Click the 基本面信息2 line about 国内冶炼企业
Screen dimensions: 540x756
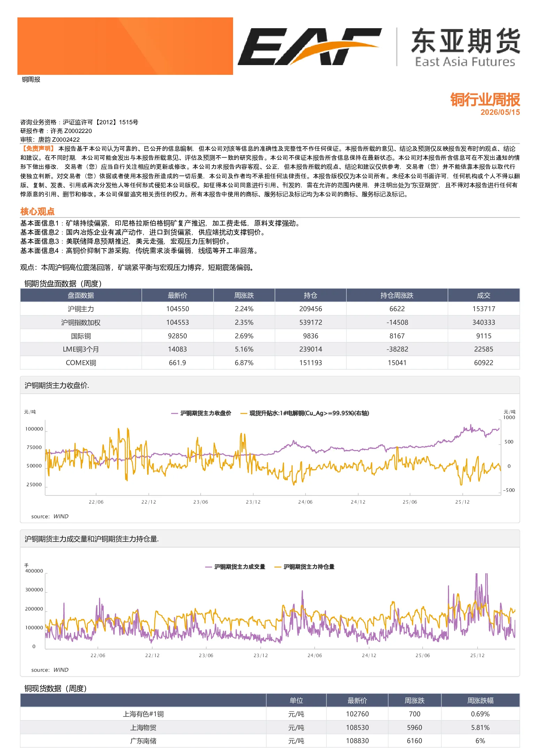[143, 232]
